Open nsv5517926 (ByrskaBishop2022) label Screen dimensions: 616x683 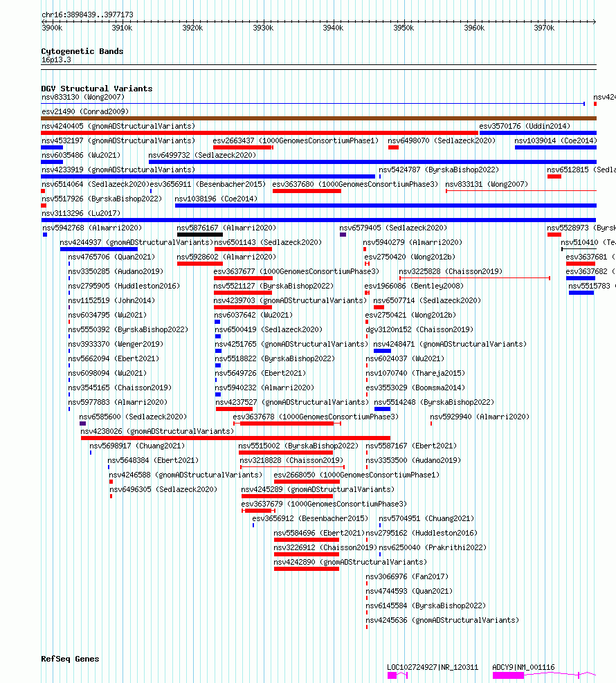coord(102,199)
